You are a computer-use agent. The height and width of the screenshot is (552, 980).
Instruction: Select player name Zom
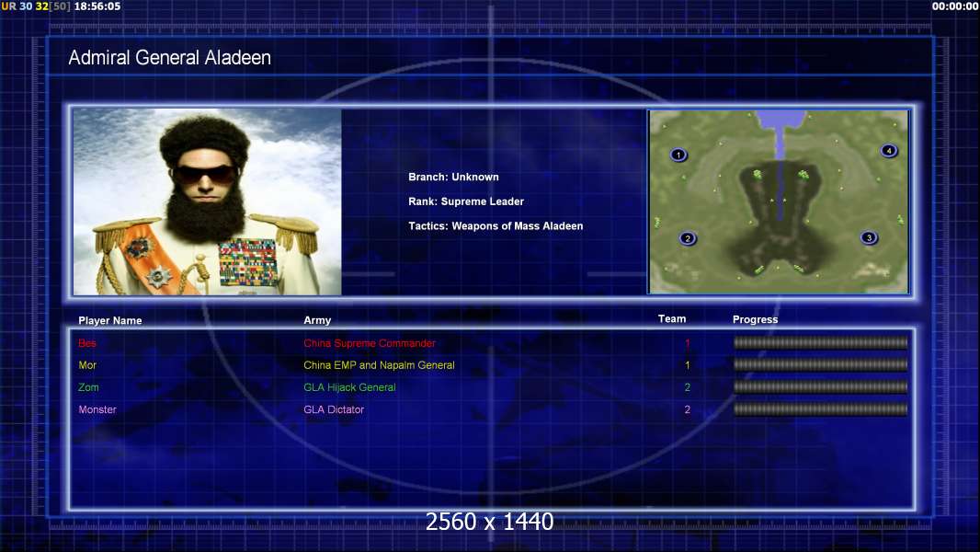[89, 387]
